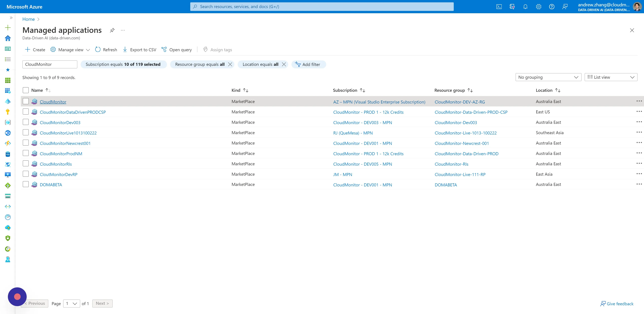This screenshot has width=644, height=314.
Task: Open Virtual machines monitor icon in sidebar
Action: 8,175
